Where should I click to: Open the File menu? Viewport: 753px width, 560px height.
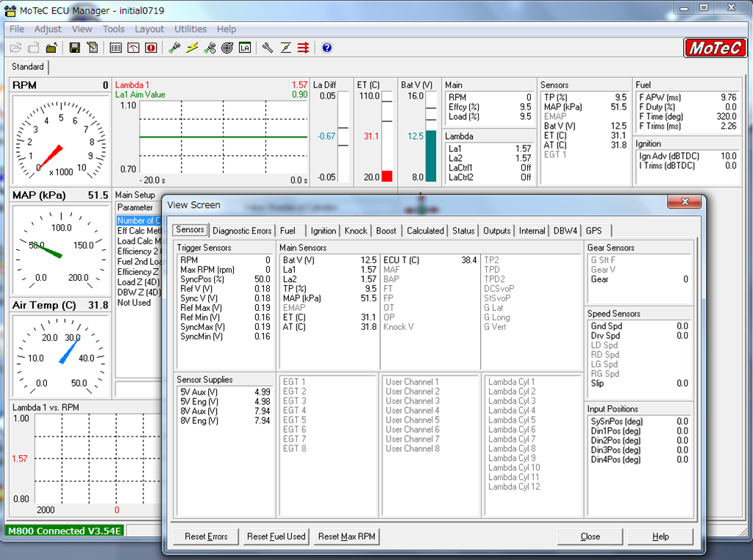pos(17,29)
